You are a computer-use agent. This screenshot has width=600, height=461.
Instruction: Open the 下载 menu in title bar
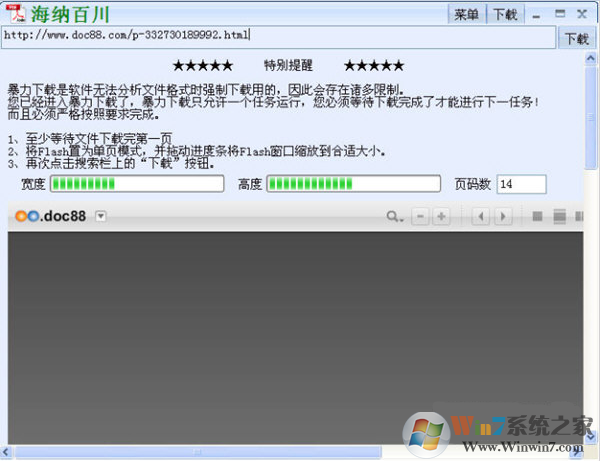(505, 15)
